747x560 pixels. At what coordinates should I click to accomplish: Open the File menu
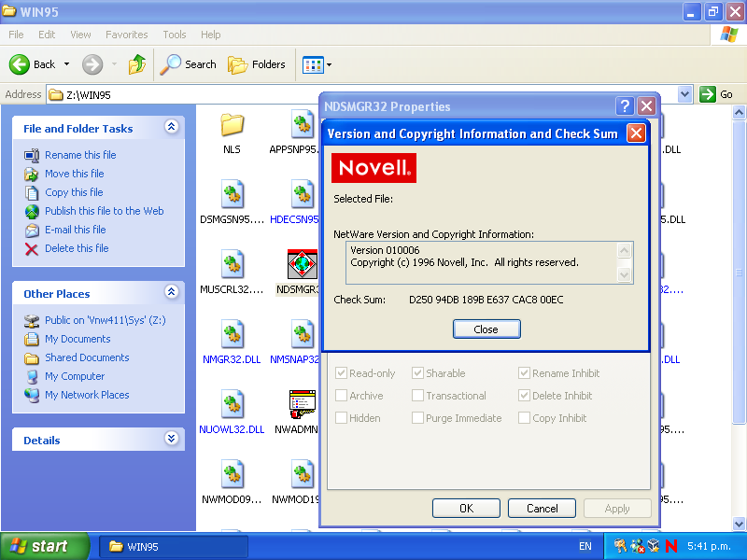pos(16,35)
